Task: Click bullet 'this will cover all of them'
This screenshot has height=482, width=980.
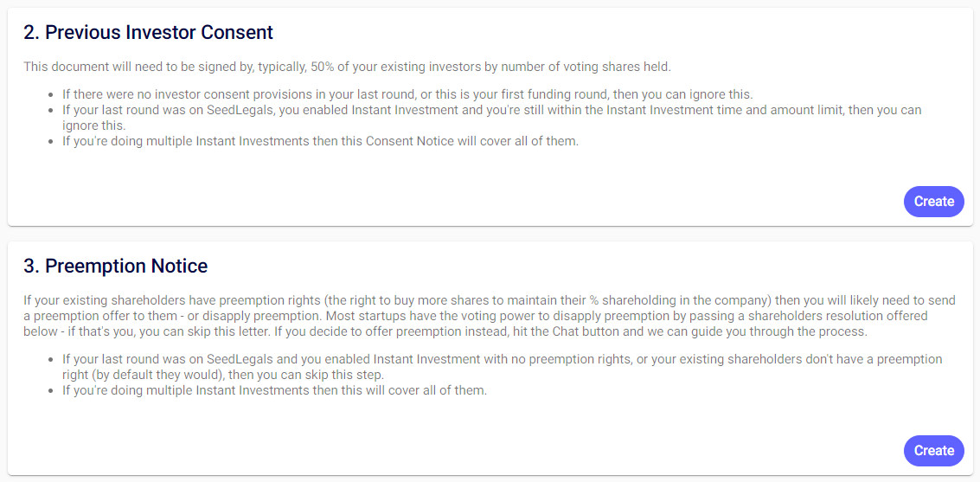Action: click(274, 390)
